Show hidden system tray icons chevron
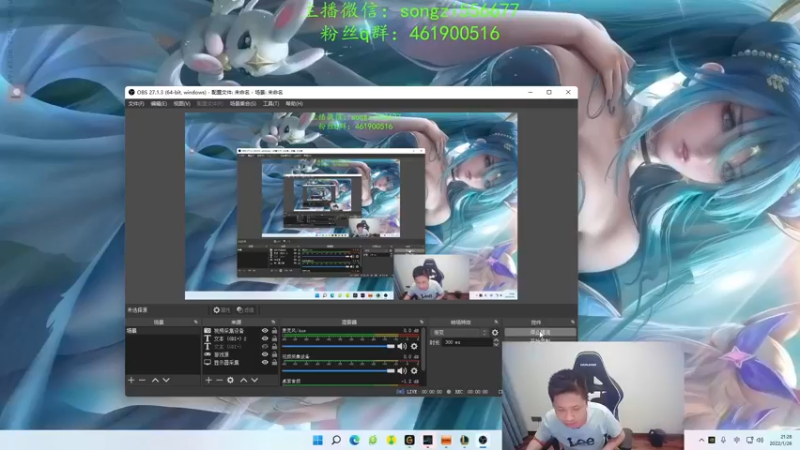 coord(701,440)
